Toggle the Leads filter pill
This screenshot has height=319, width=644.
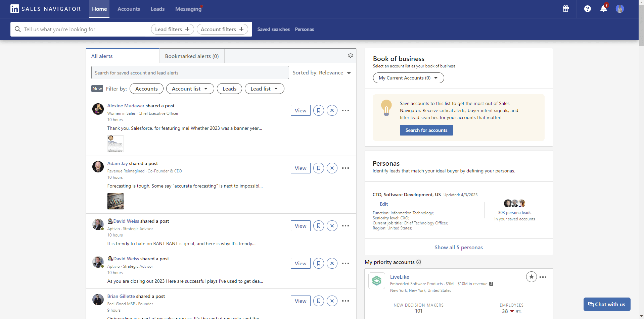pos(229,89)
